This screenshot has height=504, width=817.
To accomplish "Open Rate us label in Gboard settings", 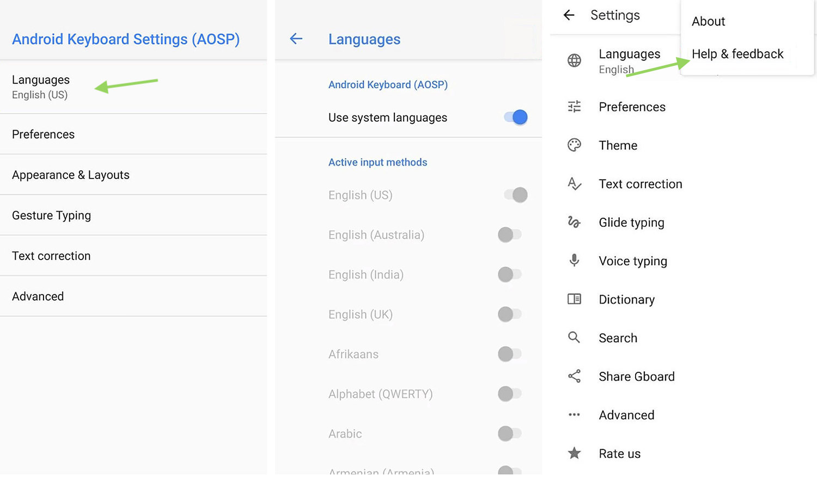I will pos(619,454).
